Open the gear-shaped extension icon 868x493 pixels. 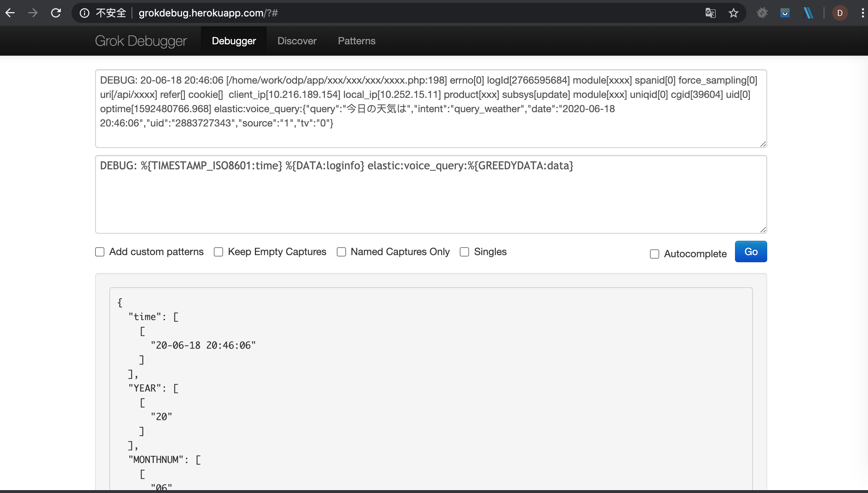pyautogui.click(x=762, y=13)
